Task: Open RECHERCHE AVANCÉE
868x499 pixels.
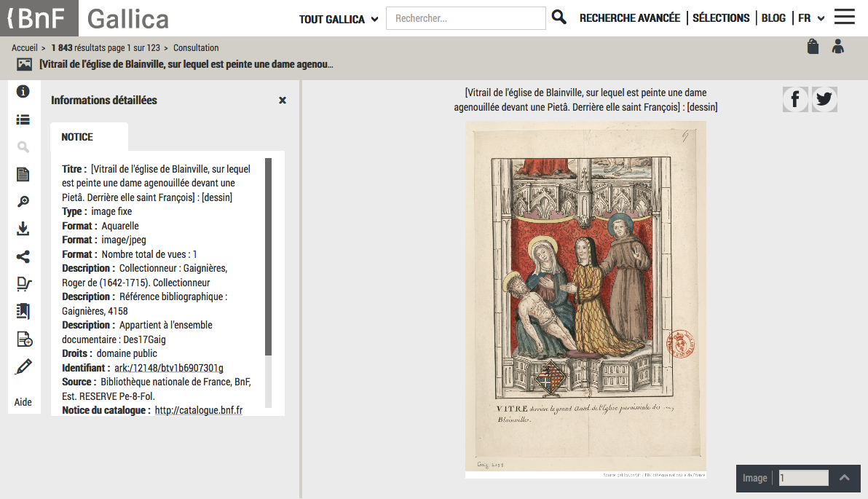Action: pos(630,18)
